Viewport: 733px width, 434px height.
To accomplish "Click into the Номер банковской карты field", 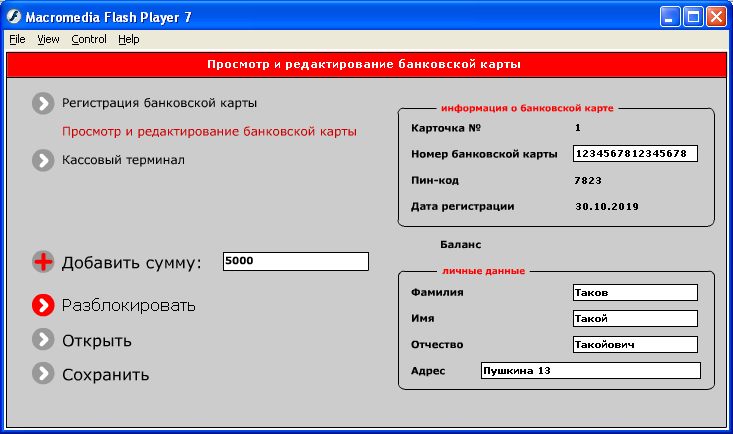I will [635, 153].
